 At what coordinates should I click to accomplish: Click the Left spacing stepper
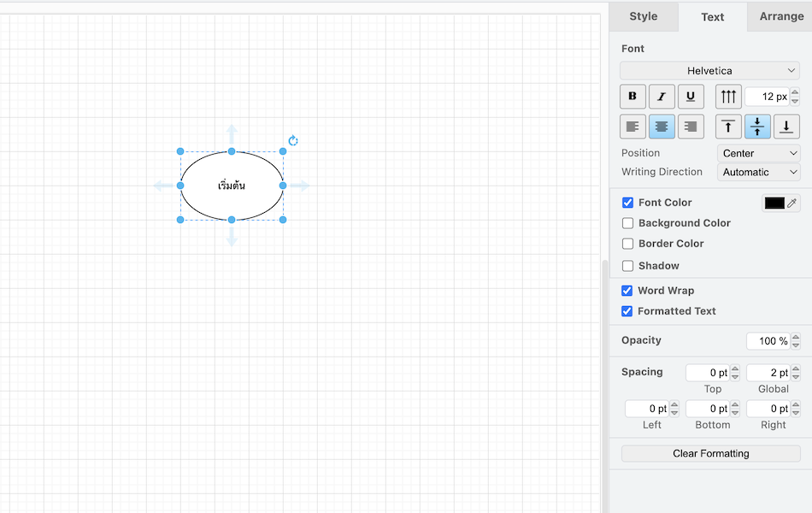(674, 409)
